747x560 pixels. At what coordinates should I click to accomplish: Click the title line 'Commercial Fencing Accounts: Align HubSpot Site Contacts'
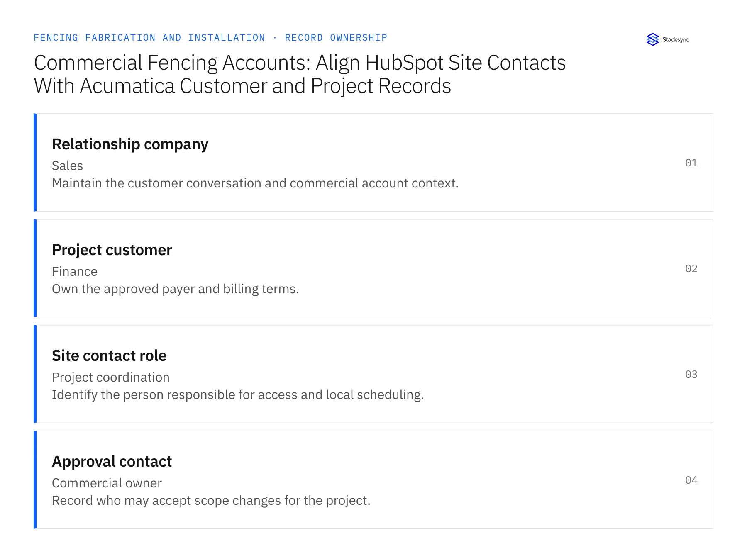[x=300, y=63]
